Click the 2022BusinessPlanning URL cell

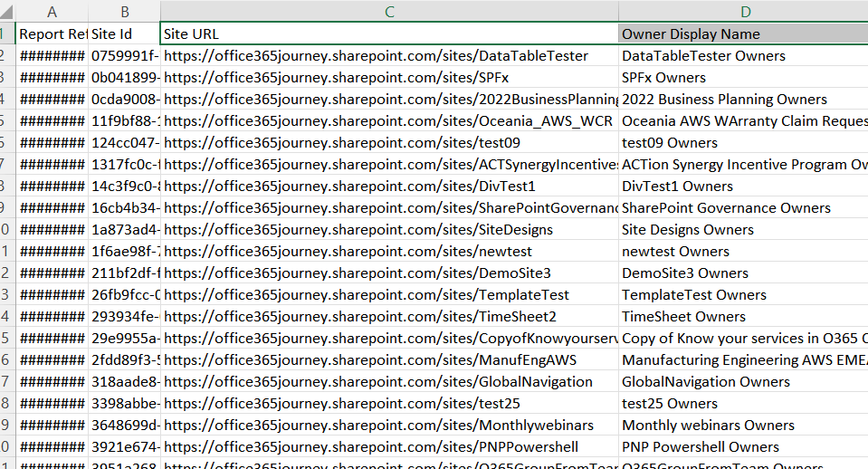(389, 99)
